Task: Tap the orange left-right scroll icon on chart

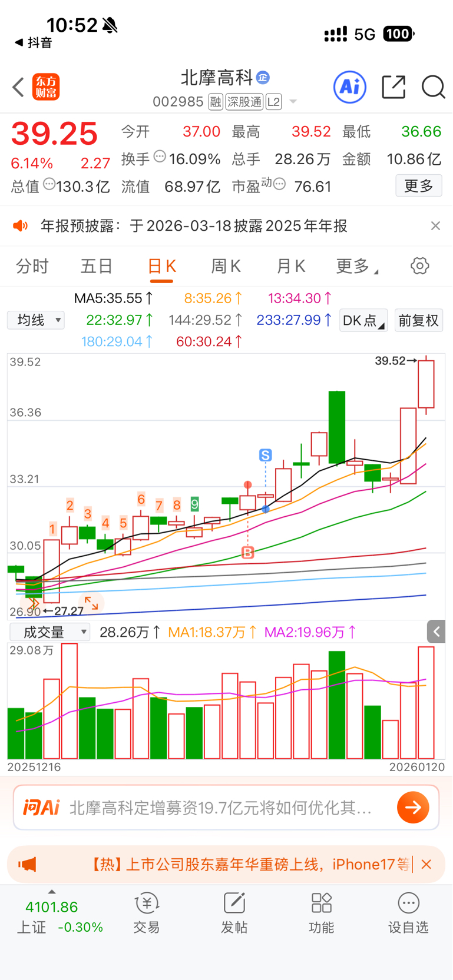Action: pyautogui.click(x=32, y=602)
